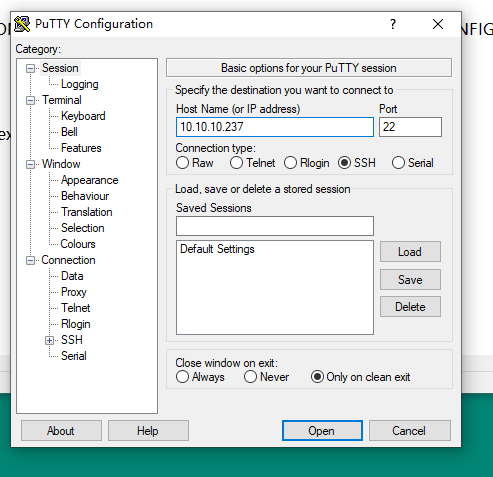This screenshot has width=493, height=477.
Task: Focus the Port input field
Action: point(410,127)
